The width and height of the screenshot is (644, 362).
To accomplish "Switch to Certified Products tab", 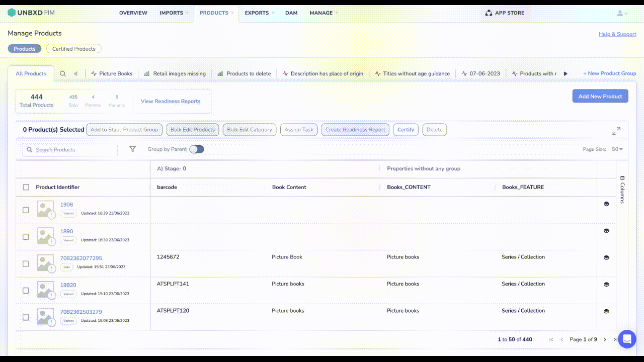I will click(x=74, y=49).
